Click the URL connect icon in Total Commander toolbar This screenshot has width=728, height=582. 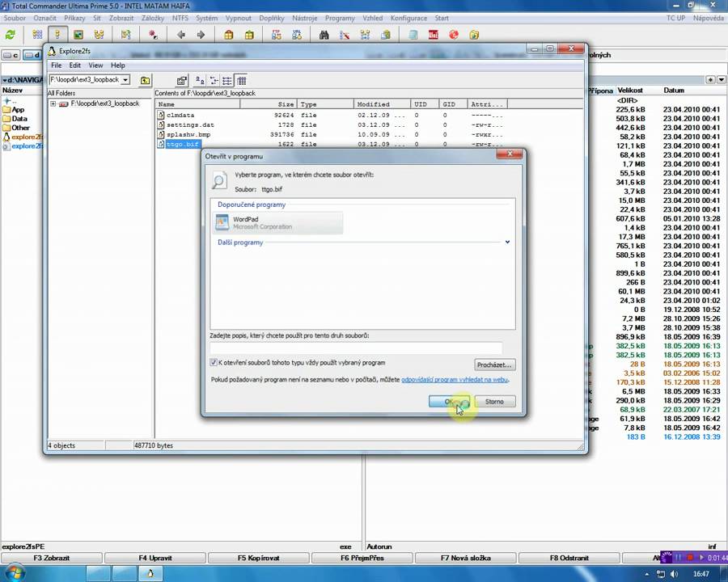tap(297, 35)
